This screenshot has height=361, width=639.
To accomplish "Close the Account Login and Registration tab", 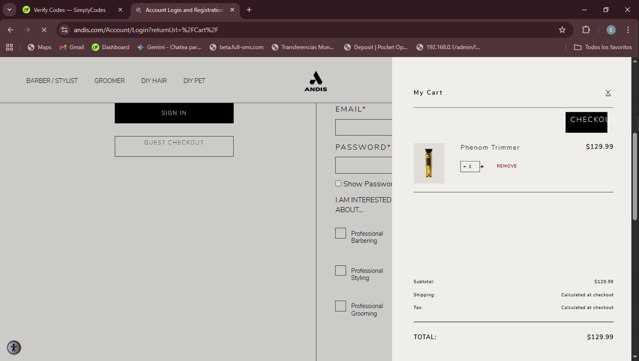I will pyautogui.click(x=232, y=10).
